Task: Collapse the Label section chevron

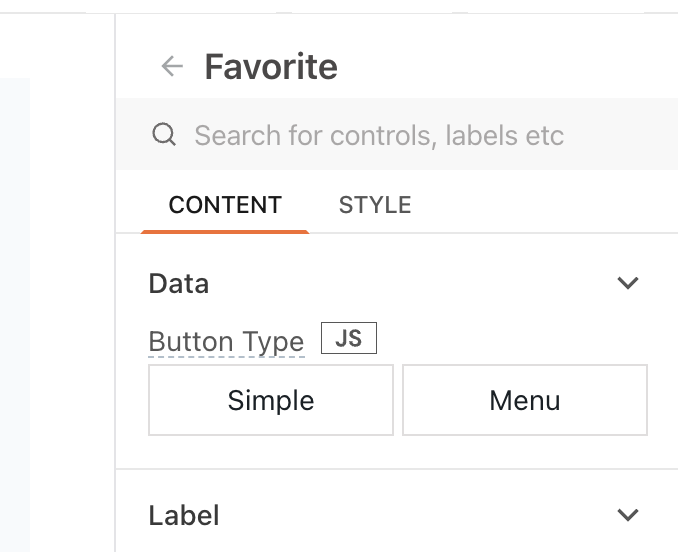Action: pos(628,515)
